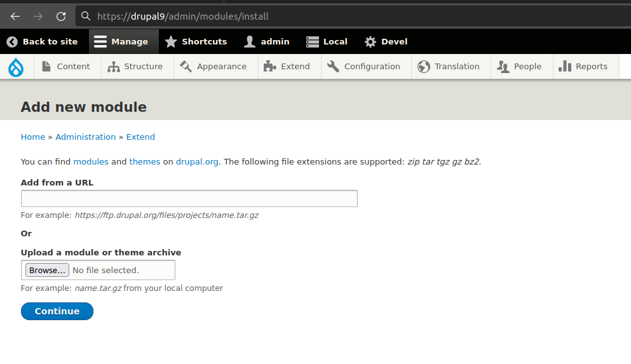Click the Continue button

click(x=57, y=311)
